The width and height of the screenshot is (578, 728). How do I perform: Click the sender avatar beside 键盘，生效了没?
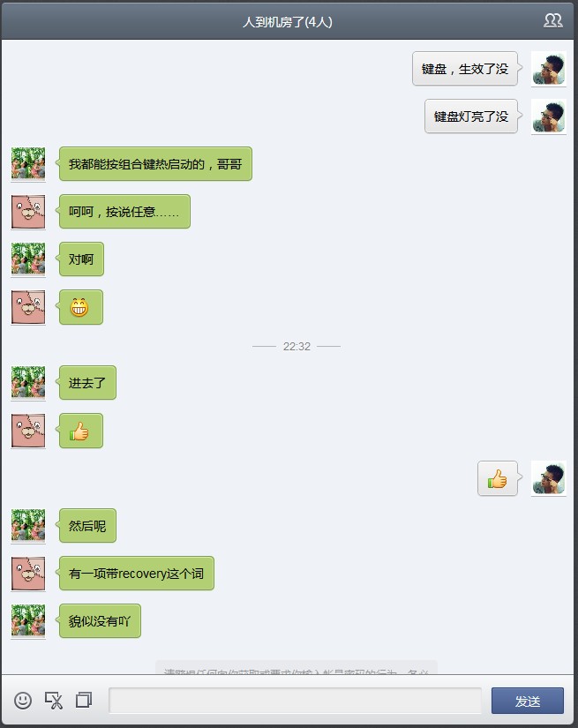(x=548, y=69)
